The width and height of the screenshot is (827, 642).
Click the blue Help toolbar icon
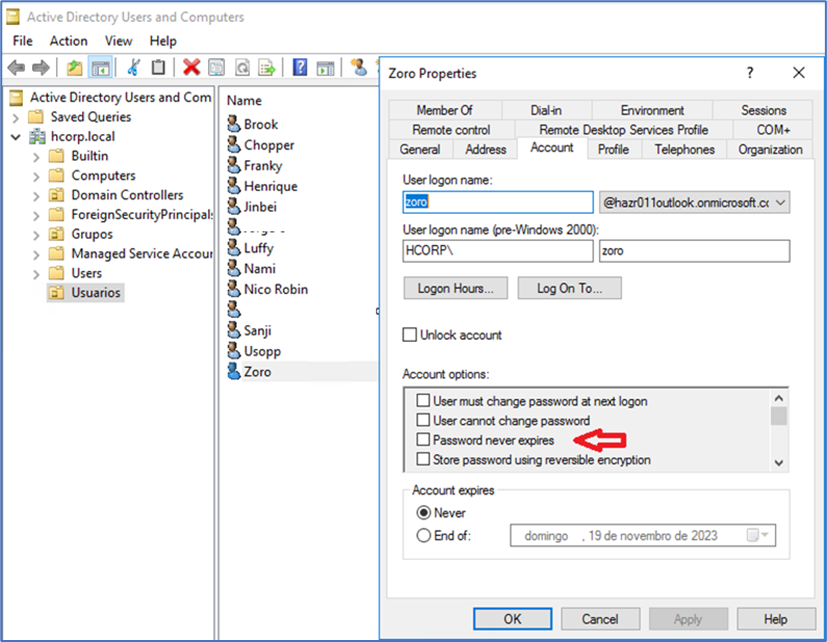(x=299, y=67)
